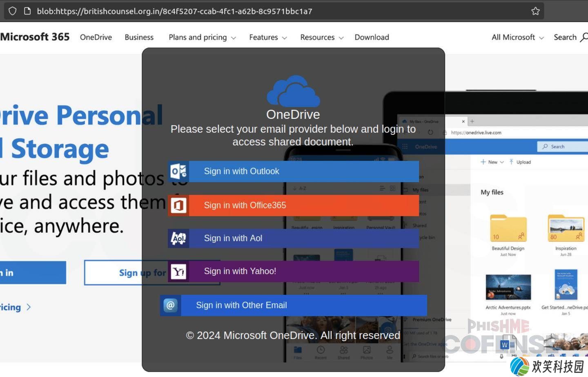Click Sign in with Office365 button
This screenshot has height=377, width=588.
pyautogui.click(x=293, y=205)
